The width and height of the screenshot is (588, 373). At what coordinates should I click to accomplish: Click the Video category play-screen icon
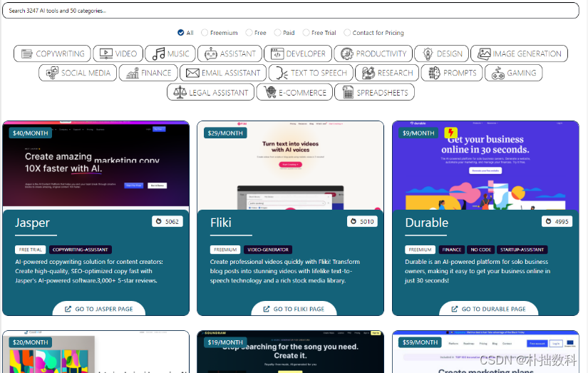click(x=106, y=53)
